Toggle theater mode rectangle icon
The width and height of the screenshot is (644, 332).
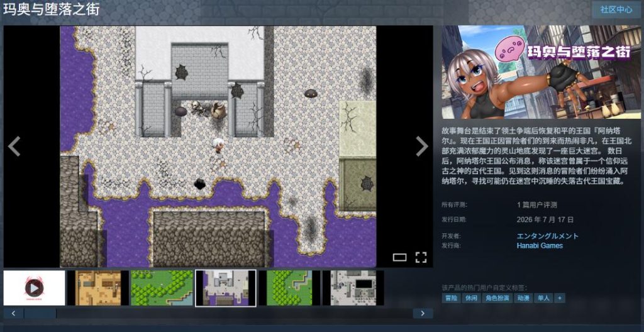coord(399,258)
